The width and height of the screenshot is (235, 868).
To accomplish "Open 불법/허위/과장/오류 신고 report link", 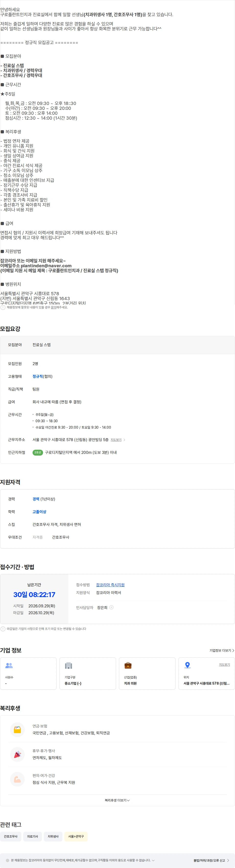I will 211,860.
